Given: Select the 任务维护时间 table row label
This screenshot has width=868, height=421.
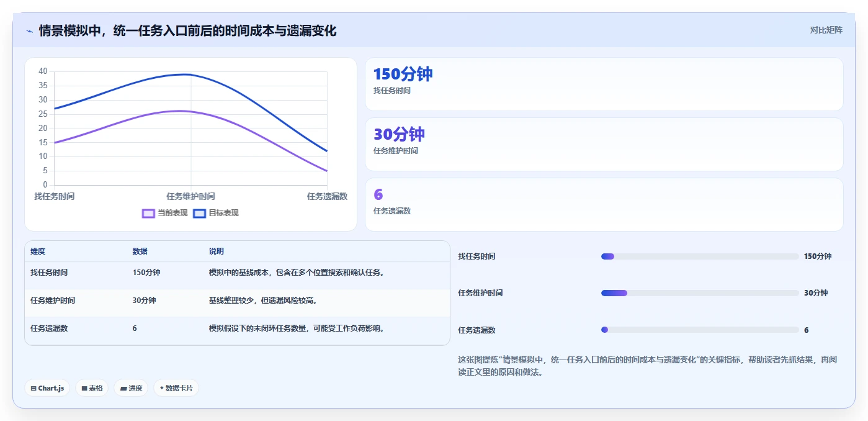Looking at the screenshot, I should pos(53,301).
